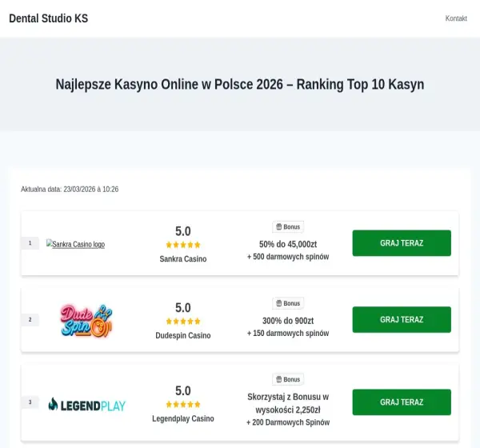Click the + 500 darmowych spinów text

(288, 257)
